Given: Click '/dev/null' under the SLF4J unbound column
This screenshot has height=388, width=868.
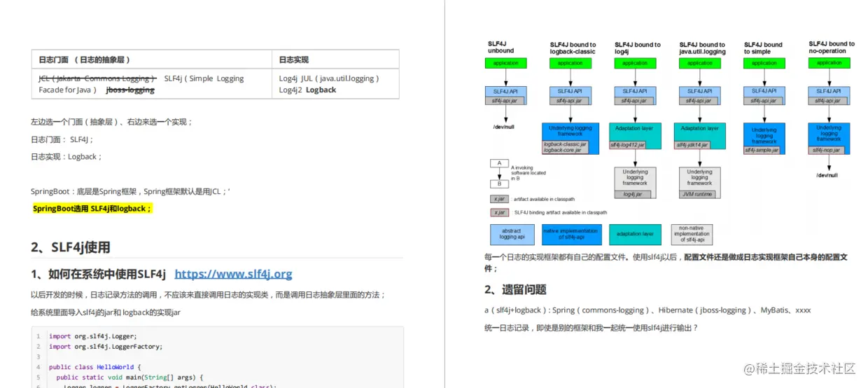Looking at the screenshot, I should pos(504,127).
